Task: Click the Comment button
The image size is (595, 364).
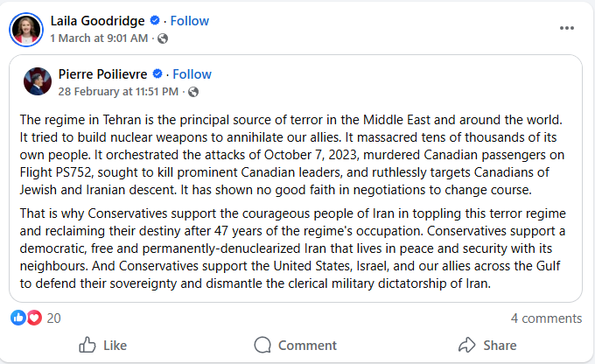Action: [x=295, y=345]
